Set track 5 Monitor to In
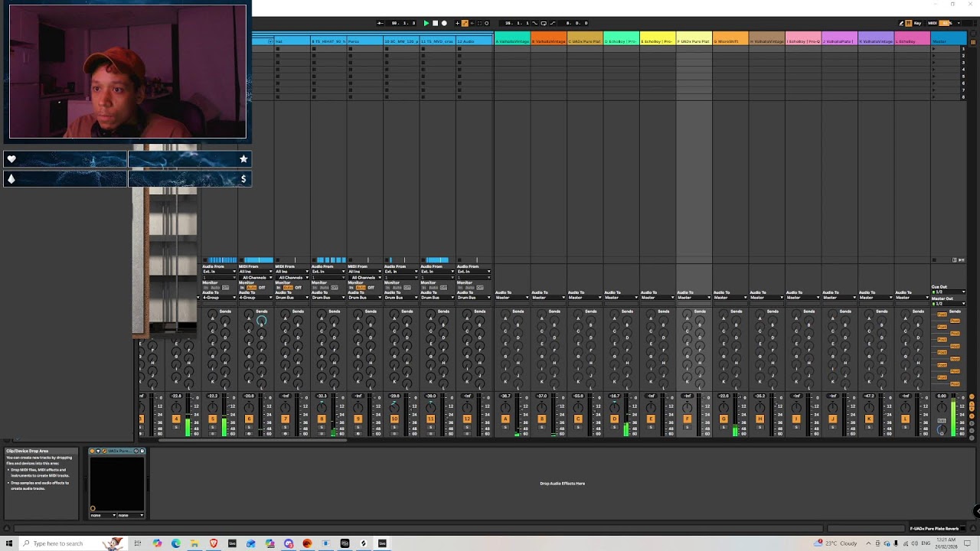 tap(242, 288)
